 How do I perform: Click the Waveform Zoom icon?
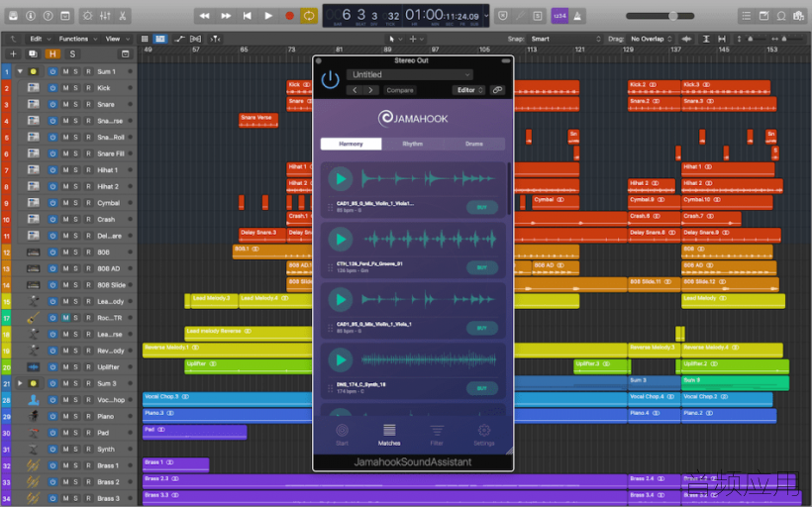(x=686, y=39)
